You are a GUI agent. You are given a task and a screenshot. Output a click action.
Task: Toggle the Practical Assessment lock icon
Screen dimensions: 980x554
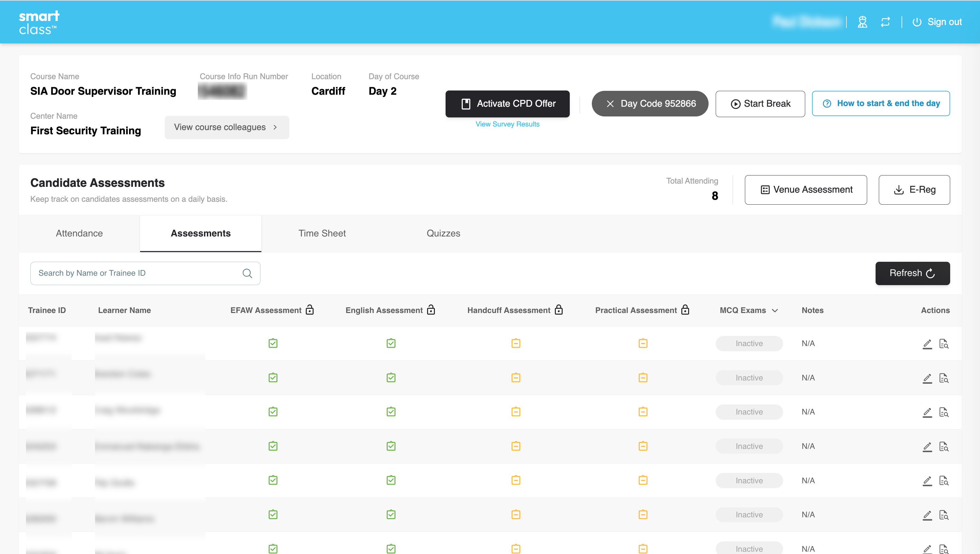tap(685, 310)
